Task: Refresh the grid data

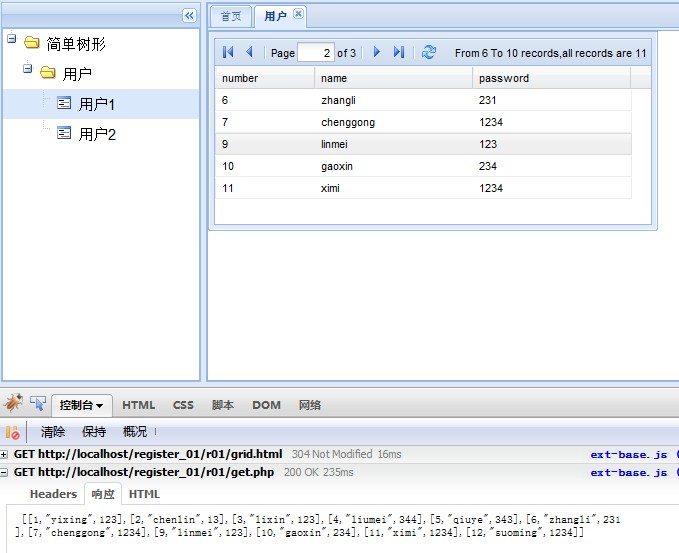Action: pyautogui.click(x=428, y=52)
